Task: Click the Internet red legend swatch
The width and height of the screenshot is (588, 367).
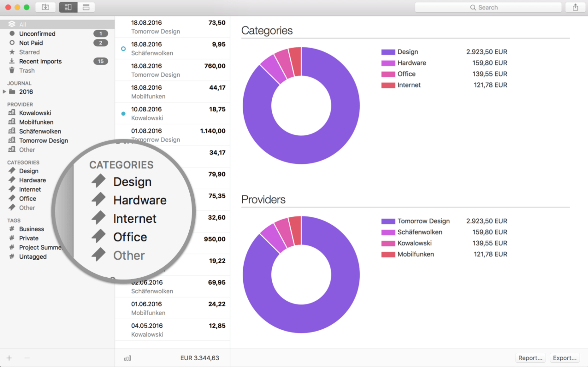Action: coord(388,85)
